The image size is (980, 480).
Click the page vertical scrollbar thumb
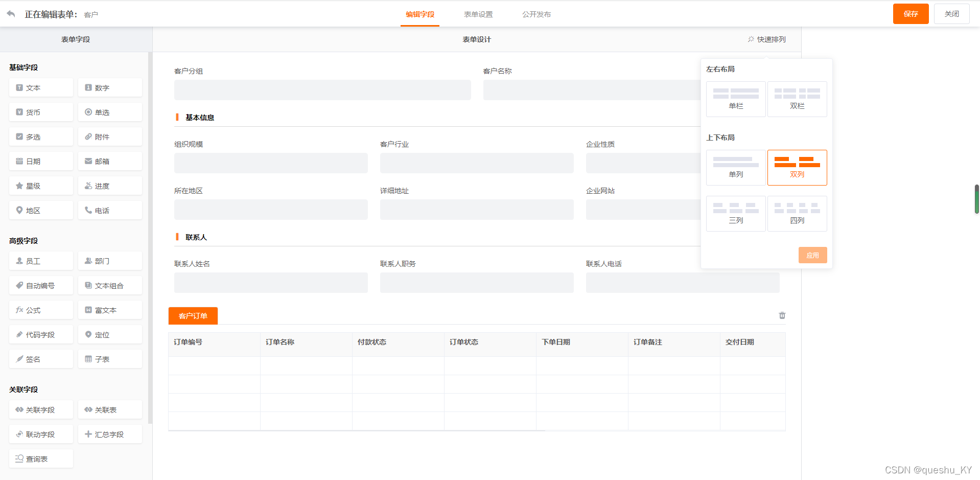click(977, 199)
